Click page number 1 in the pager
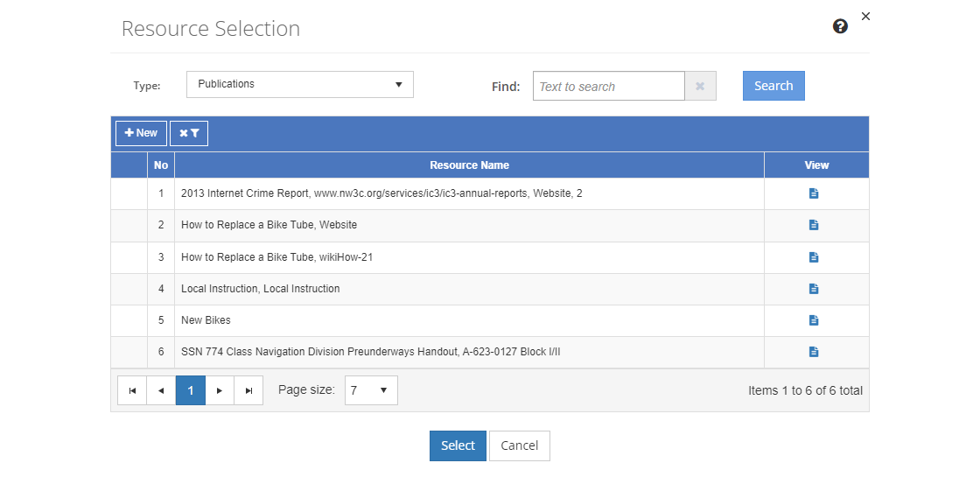Image resolution: width=980 pixels, height=477 pixels. (191, 390)
